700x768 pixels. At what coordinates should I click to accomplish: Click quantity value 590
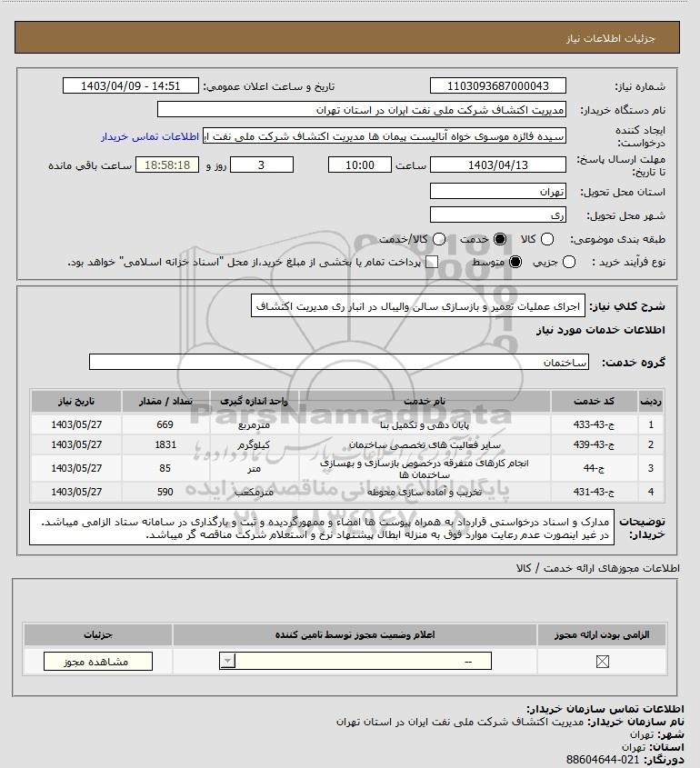(x=165, y=492)
